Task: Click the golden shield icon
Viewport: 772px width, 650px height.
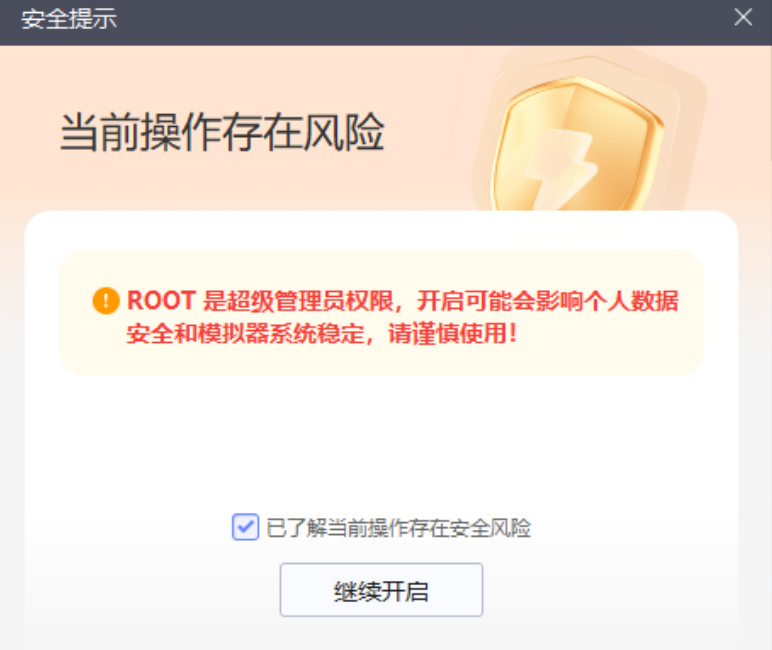Action: [578, 144]
